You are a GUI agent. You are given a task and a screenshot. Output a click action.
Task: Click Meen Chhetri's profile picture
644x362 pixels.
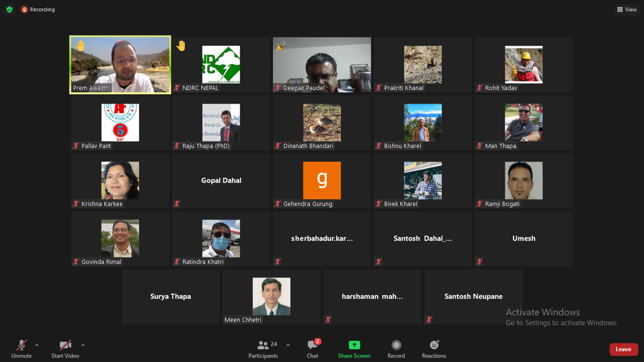[271, 296]
